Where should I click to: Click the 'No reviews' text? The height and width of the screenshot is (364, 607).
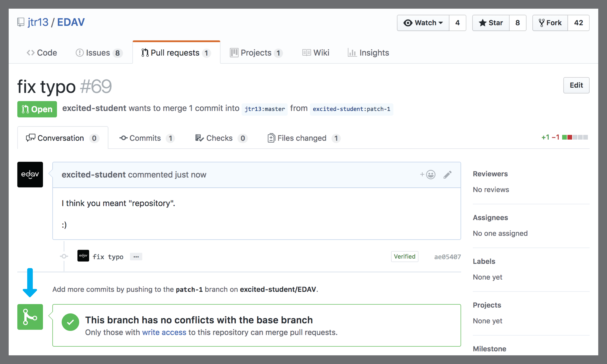[x=491, y=190]
